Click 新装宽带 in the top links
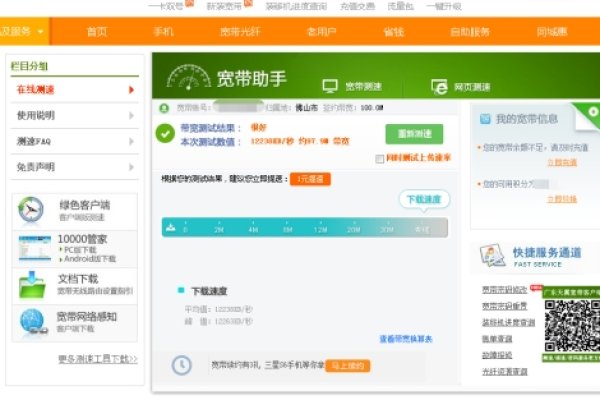The height and width of the screenshot is (400, 600). [x=224, y=7]
